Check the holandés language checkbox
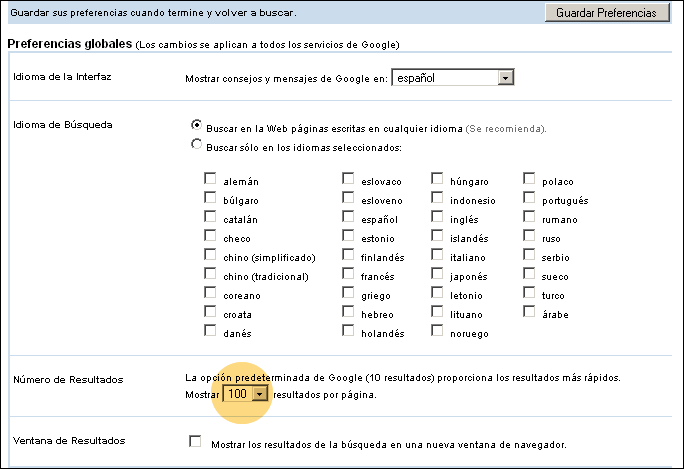The image size is (684, 469). tap(348, 332)
